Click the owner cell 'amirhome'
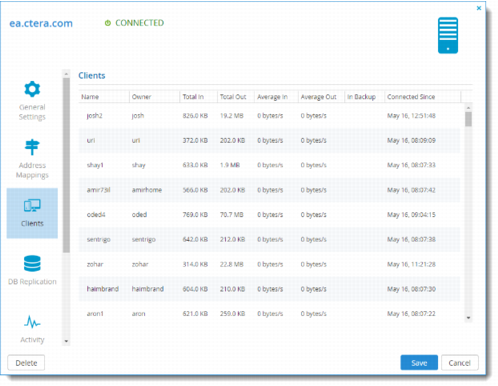Image resolution: width=498 pixels, height=386 pixels. coord(147,190)
